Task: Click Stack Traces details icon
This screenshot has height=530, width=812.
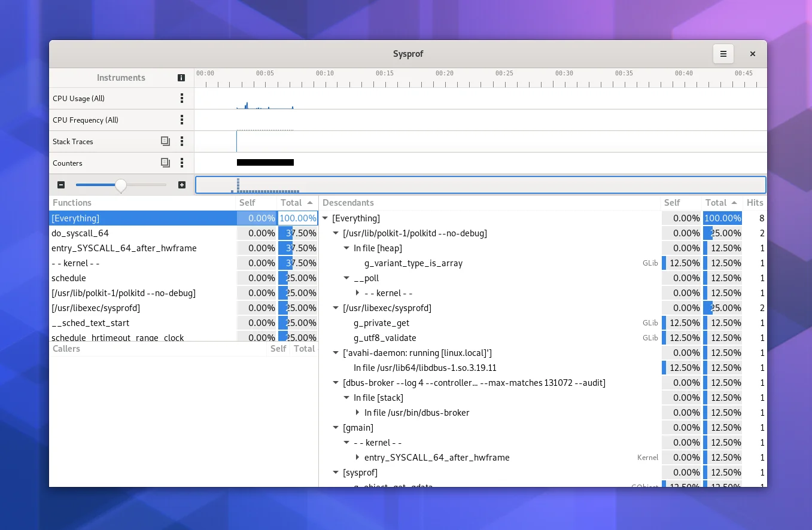Action: click(165, 142)
